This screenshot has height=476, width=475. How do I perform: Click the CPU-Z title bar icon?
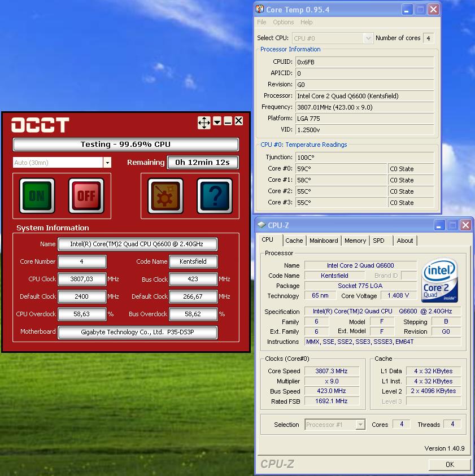[261, 225]
